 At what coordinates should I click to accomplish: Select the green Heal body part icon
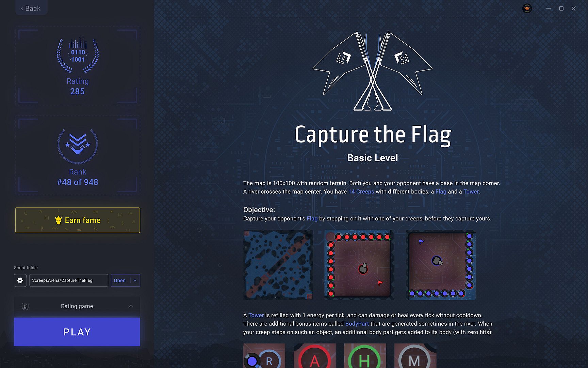point(365,356)
